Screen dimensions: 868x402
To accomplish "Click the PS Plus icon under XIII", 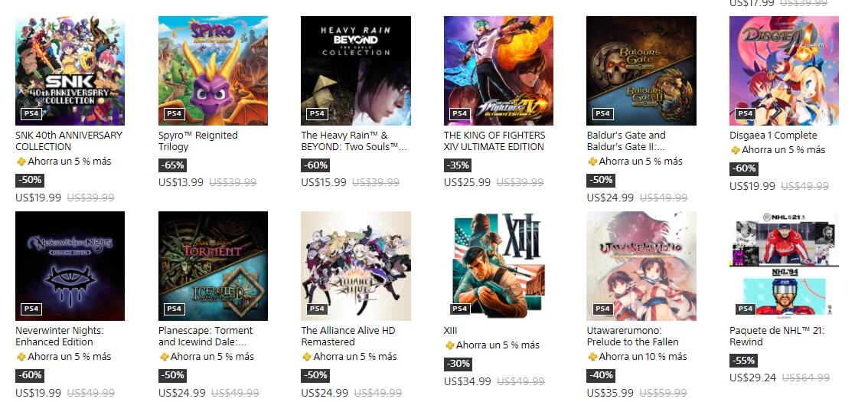I will pyautogui.click(x=449, y=345).
